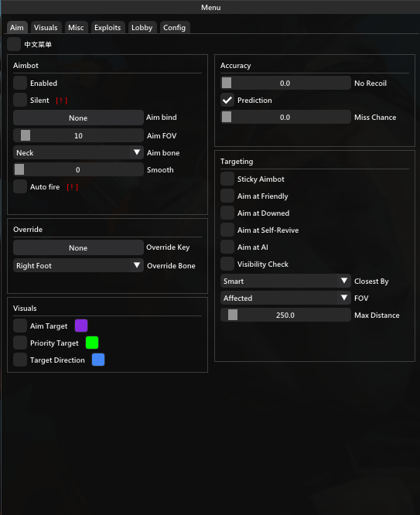Click the Aim FOV slider
Screen dimensions: 420x515
point(78,135)
